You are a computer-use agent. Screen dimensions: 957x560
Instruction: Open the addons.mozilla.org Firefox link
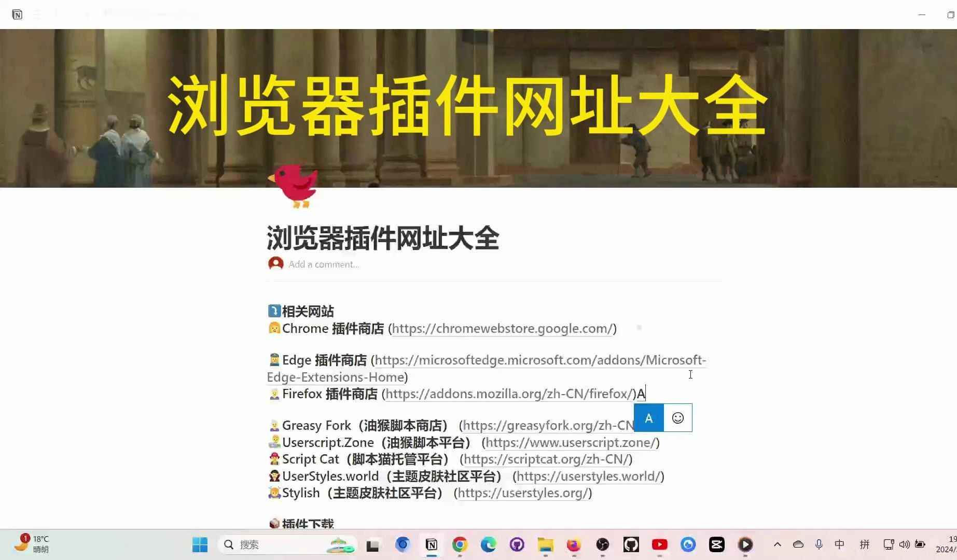(509, 394)
